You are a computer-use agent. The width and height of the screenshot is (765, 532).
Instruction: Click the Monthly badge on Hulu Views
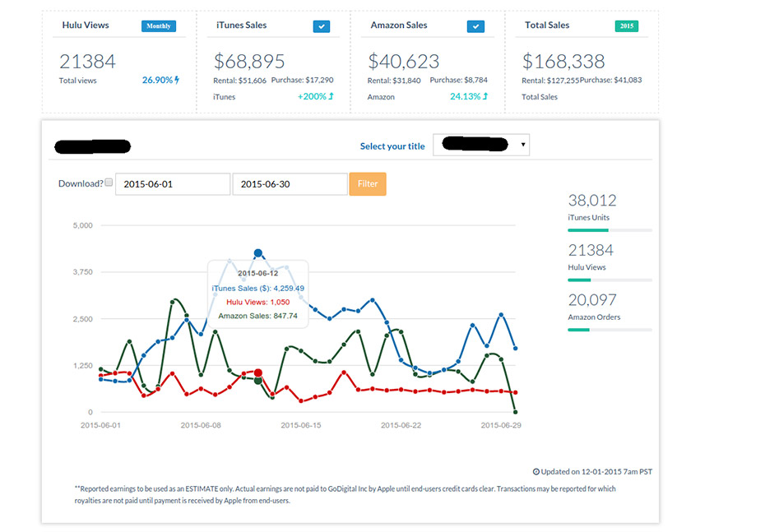click(x=158, y=25)
